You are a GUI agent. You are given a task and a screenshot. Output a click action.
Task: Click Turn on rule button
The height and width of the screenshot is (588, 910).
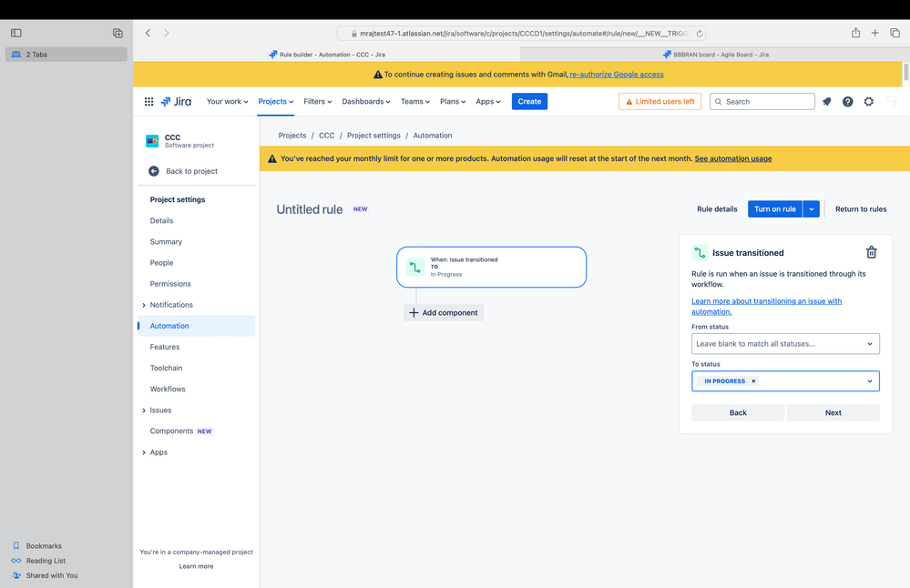775,208
